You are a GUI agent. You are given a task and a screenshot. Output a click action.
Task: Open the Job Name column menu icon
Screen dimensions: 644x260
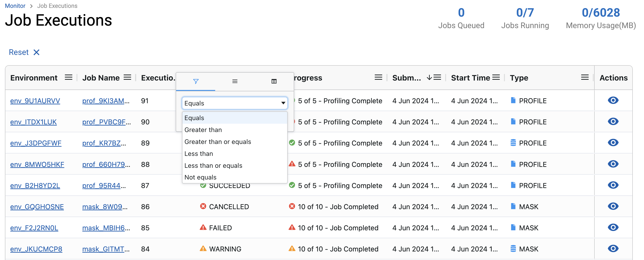127,77
